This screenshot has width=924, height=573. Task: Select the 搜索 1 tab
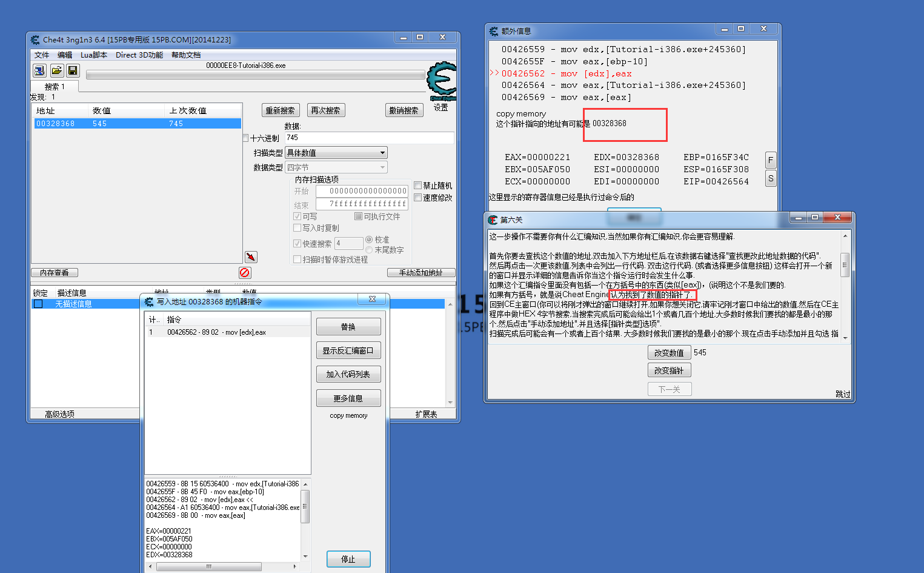click(55, 87)
